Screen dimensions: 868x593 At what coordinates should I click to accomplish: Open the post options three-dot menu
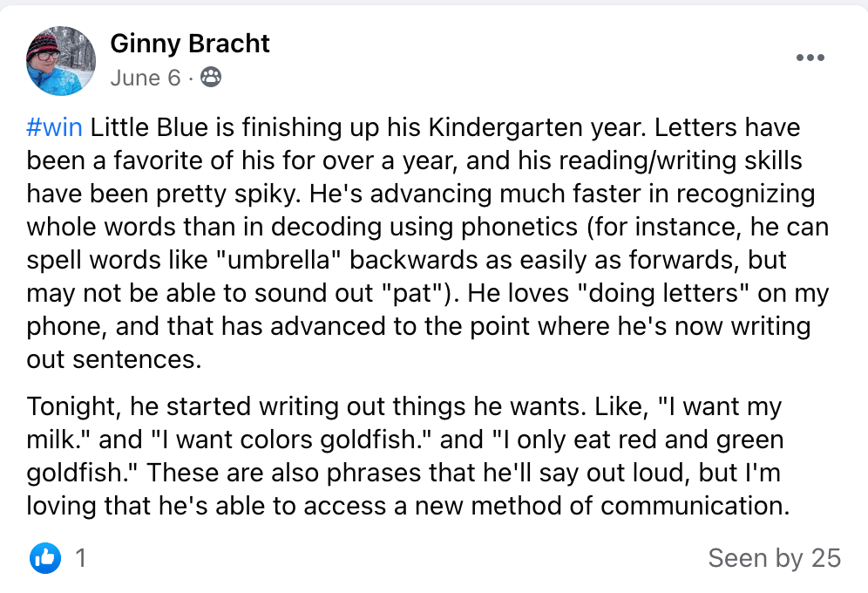(x=810, y=58)
